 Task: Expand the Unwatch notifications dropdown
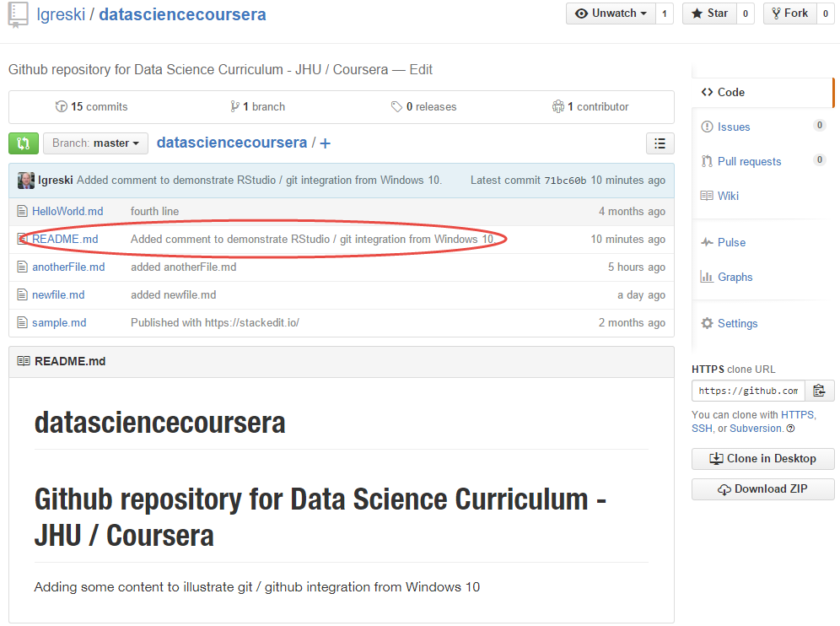pyautogui.click(x=611, y=13)
